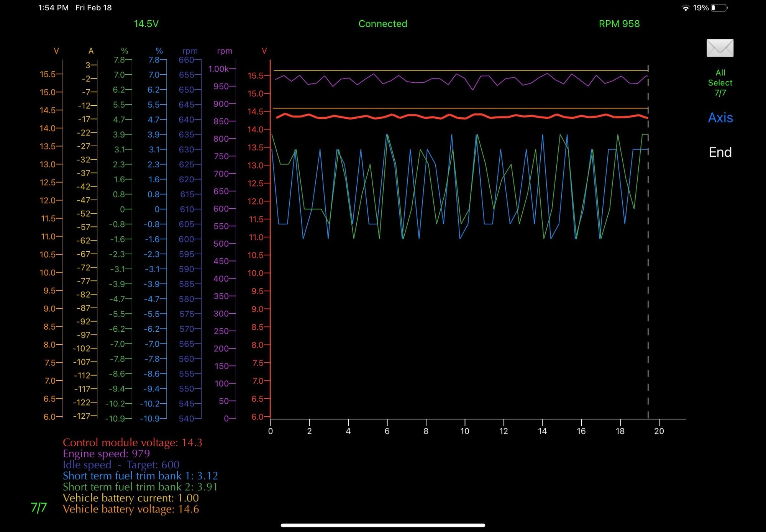Tap Vehicle battery current legend entry
This screenshot has height=532, width=766.
click(x=130, y=498)
